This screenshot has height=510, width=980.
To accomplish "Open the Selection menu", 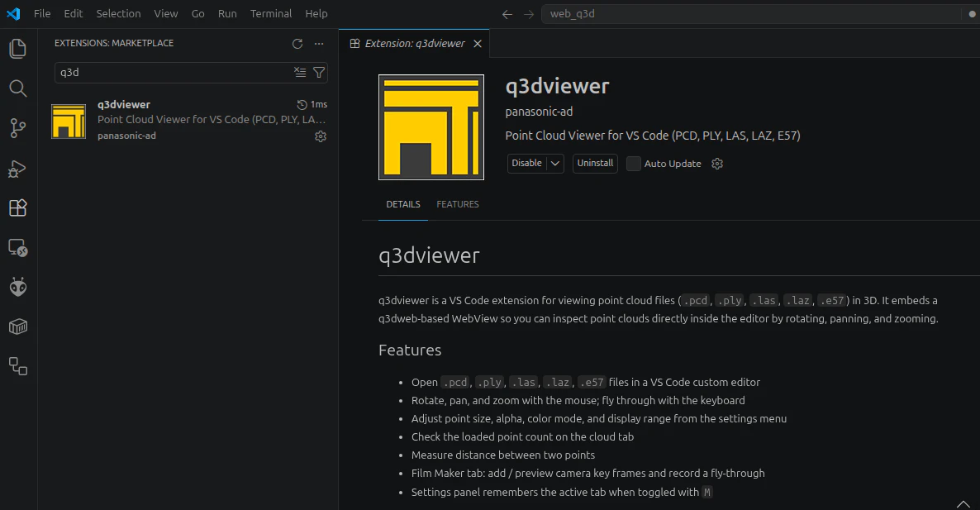I will pyautogui.click(x=118, y=14).
